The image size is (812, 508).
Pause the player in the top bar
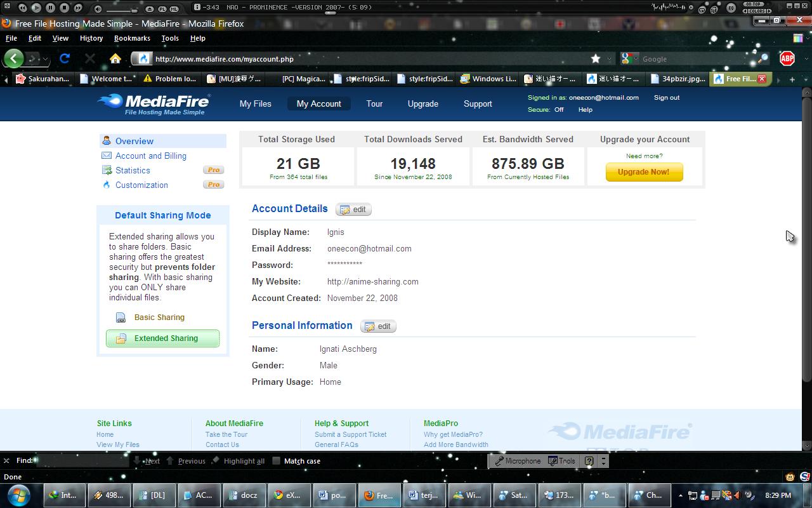pyautogui.click(x=50, y=8)
